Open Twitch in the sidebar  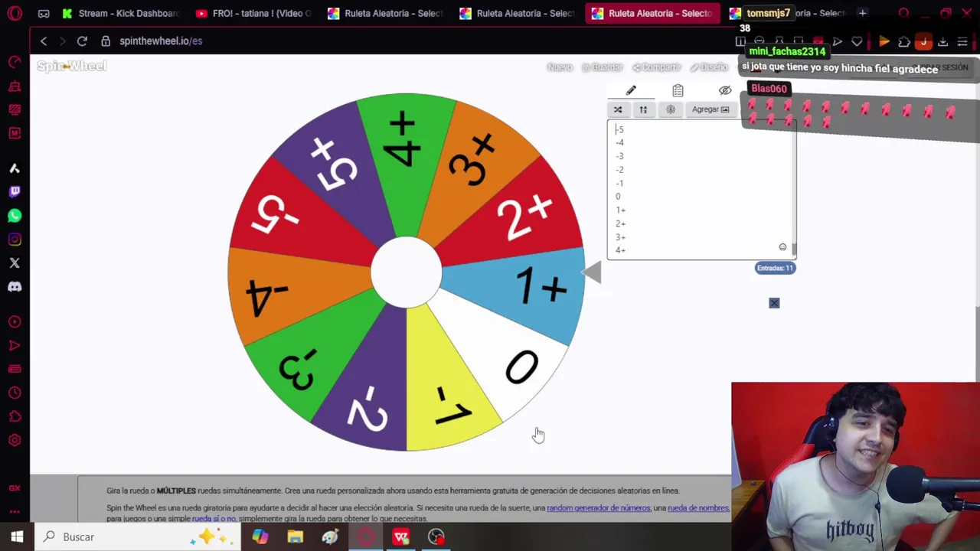coord(15,191)
